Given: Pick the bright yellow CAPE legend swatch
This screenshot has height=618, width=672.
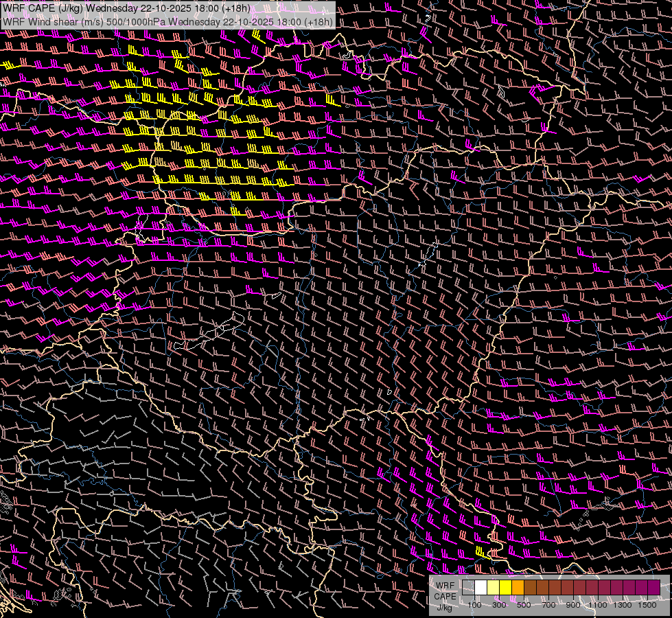Looking at the screenshot, I should pyautogui.click(x=506, y=587).
